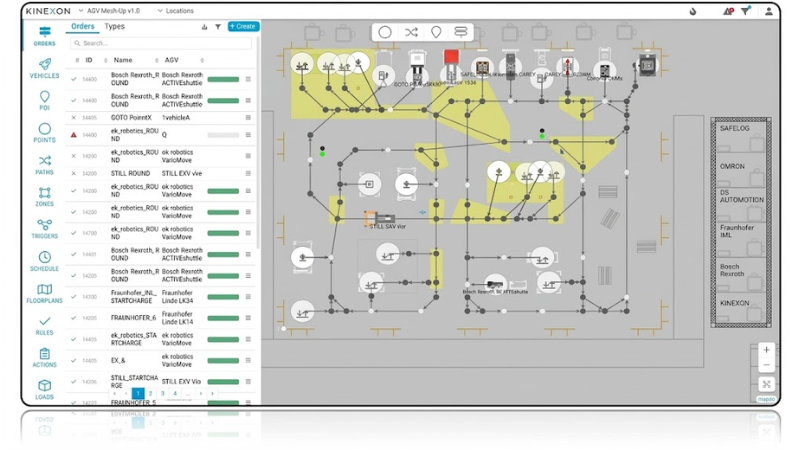Select the orders tool on map toolbar
Screen dimensions: 800x450
[x=460, y=32]
